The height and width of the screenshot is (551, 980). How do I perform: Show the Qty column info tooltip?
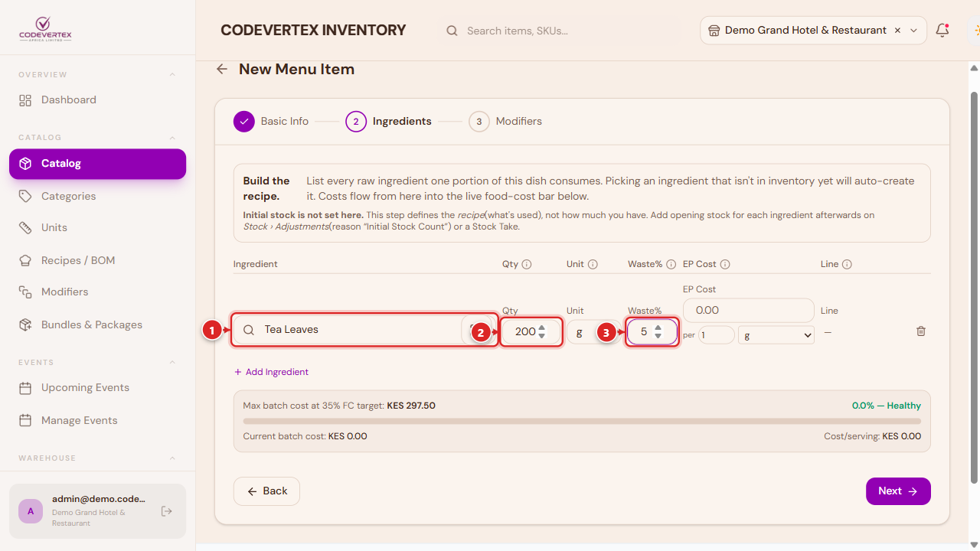[527, 264]
